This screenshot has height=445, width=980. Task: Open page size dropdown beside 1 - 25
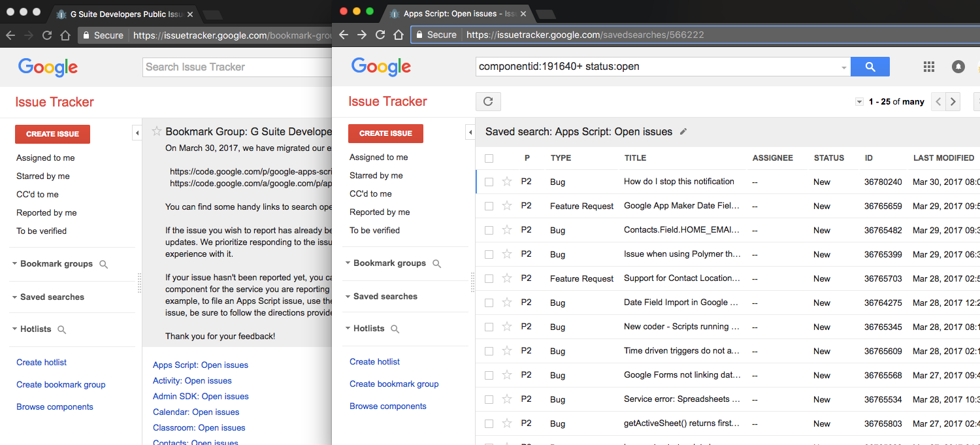(x=858, y=102)
